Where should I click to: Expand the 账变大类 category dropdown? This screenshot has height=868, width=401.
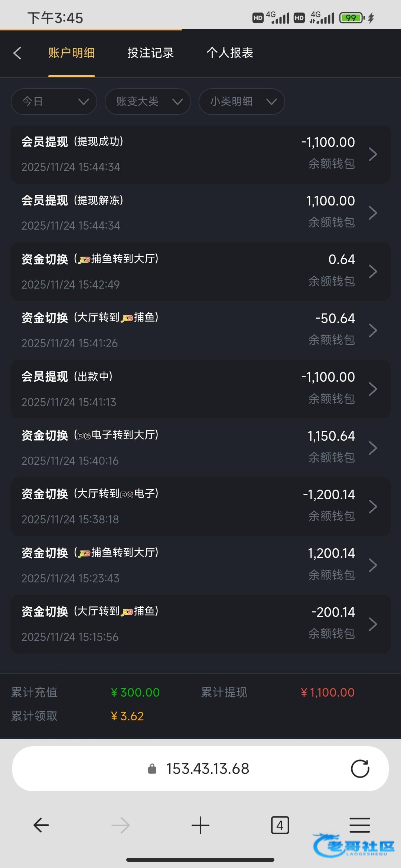148,101
